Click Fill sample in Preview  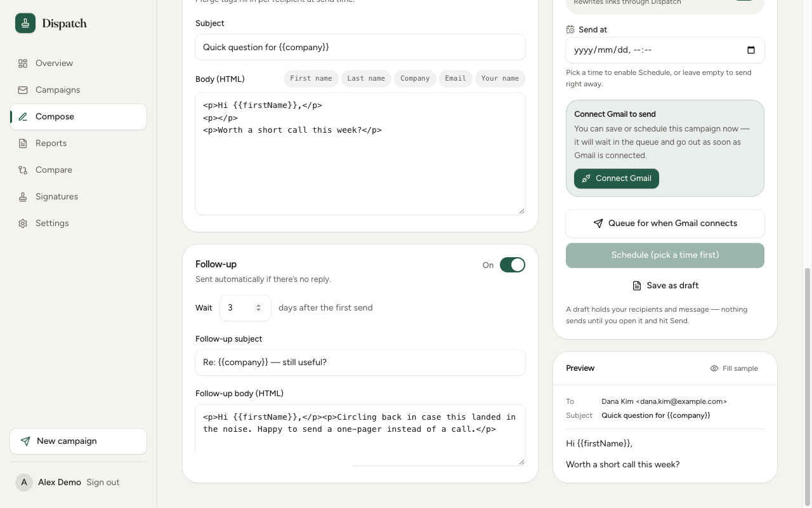click(x=734, y=368)
